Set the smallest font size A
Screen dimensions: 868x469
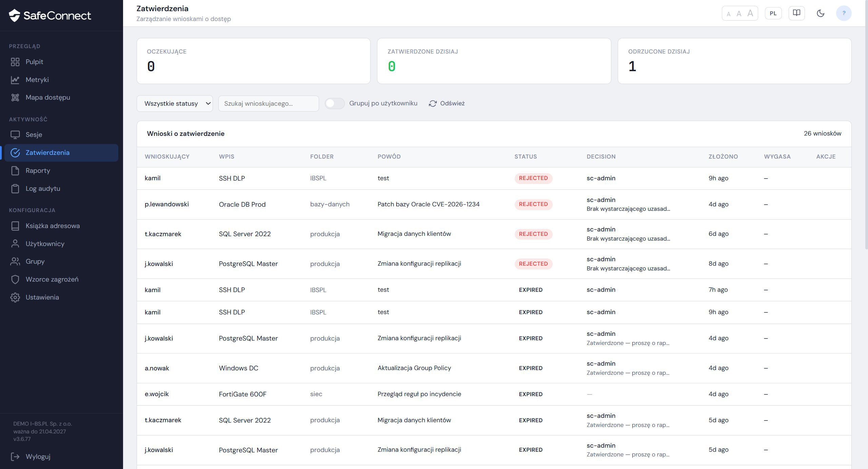point(729,14)
